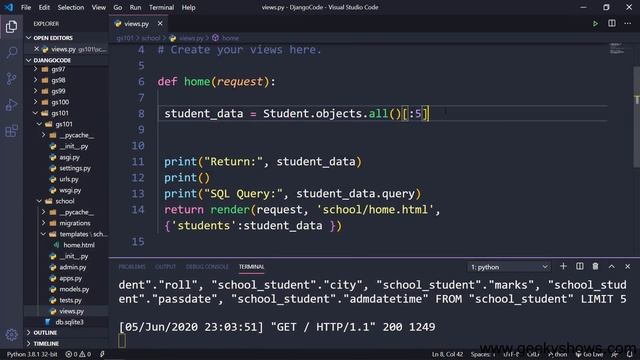Screen dimensions: 640x360
Task: Open the Edit menu
Action: (x=44, y=7)
